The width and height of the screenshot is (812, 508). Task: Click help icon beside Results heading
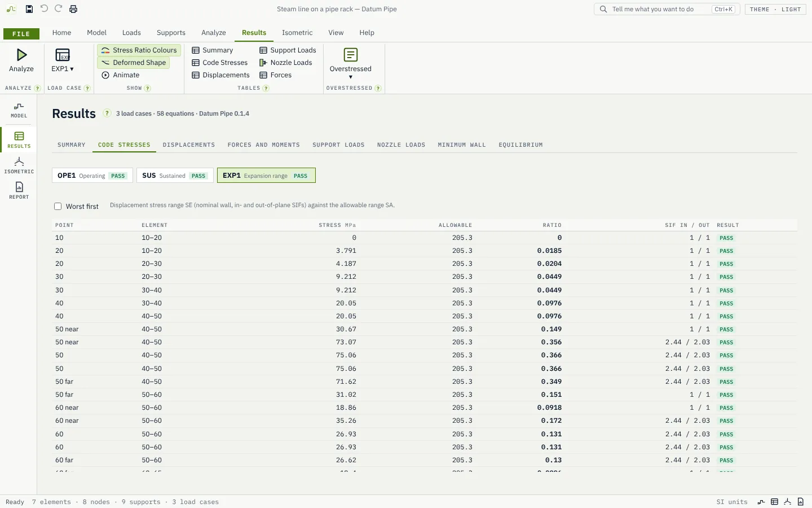point(107,113)
